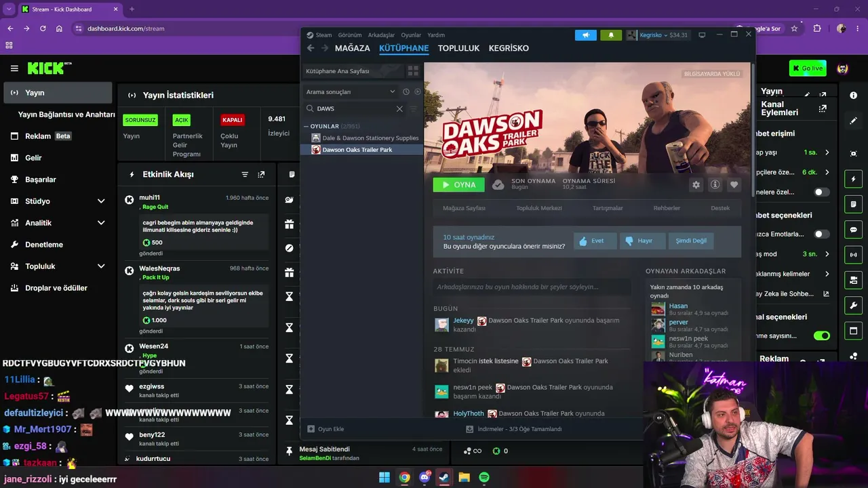Open the Arkadaşlar menu in Steam
Screen dimensions: 868x488
(381, 35)
